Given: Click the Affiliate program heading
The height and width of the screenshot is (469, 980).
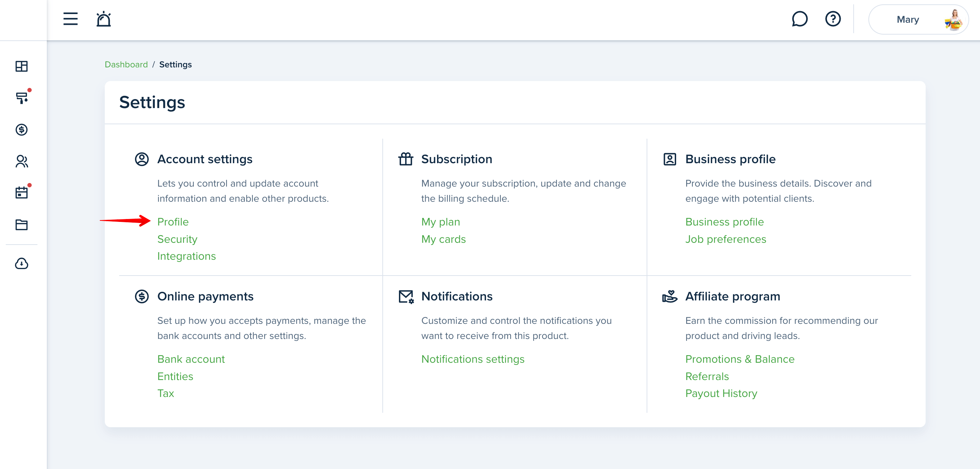Looking at the screenshot, I should 733,296.
